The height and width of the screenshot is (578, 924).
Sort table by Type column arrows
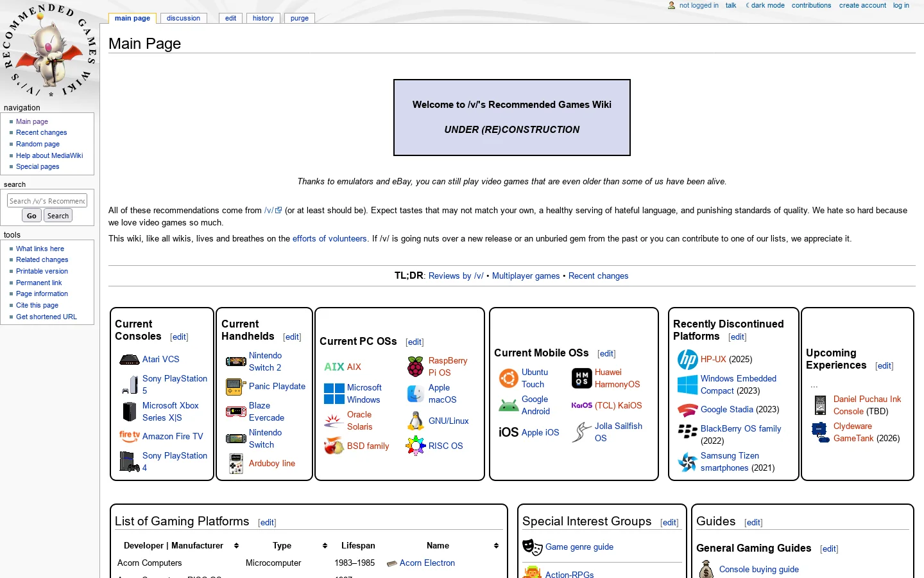pos(325,546)
